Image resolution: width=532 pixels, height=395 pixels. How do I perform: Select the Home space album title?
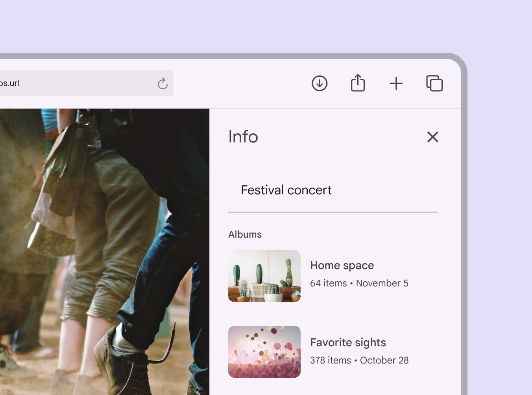[342, 266]
